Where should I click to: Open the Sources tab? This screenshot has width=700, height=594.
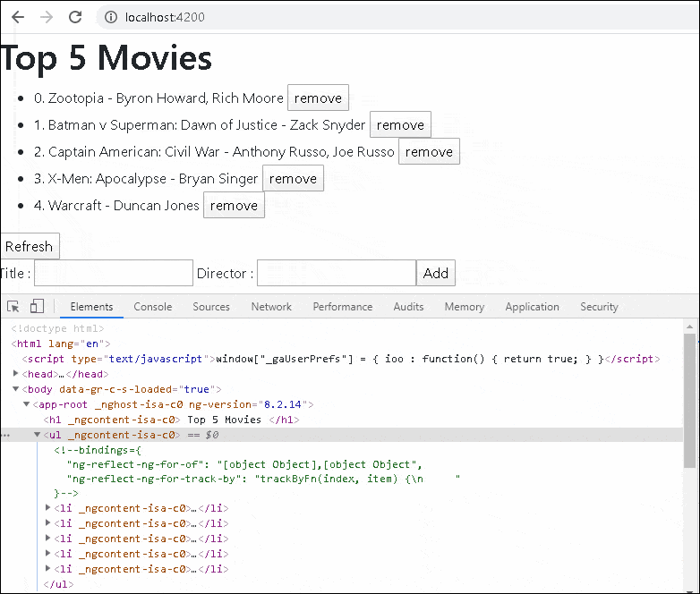tap(211, 307)
